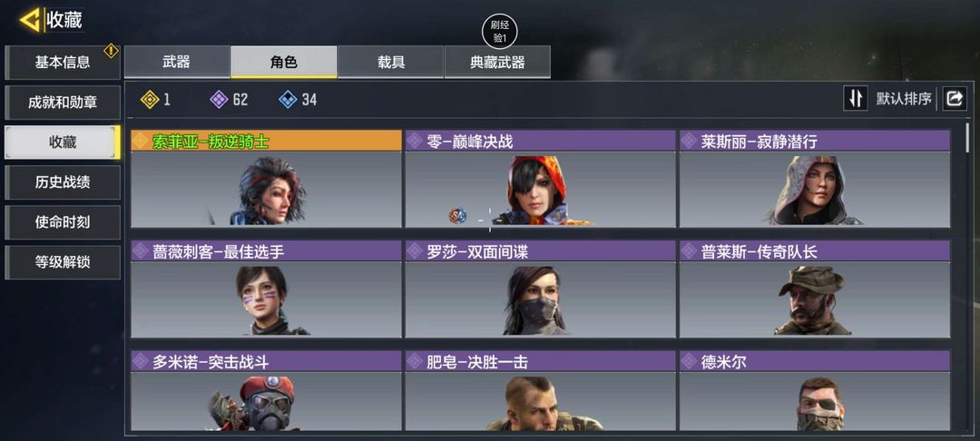
Task: Click the 使命时刻 sidebar button
Action: click(x=63, y=222)
